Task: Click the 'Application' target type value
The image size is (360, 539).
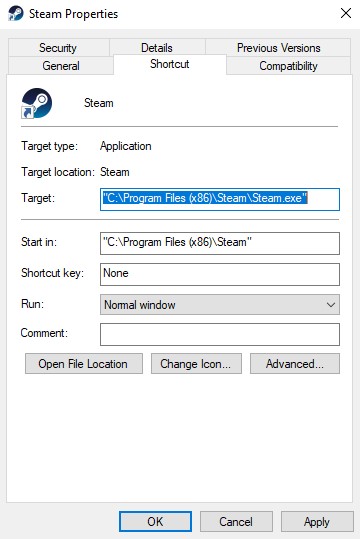Action: 126,146
